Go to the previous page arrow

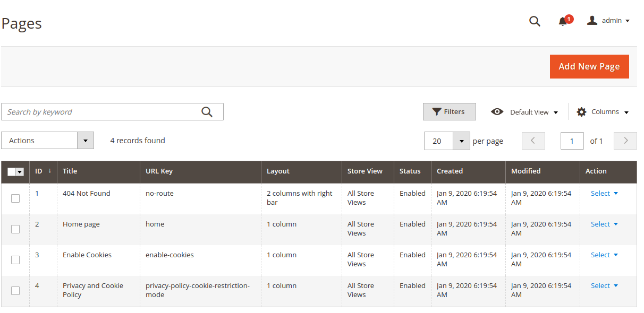pyautogui.click(x=533, y=141)
